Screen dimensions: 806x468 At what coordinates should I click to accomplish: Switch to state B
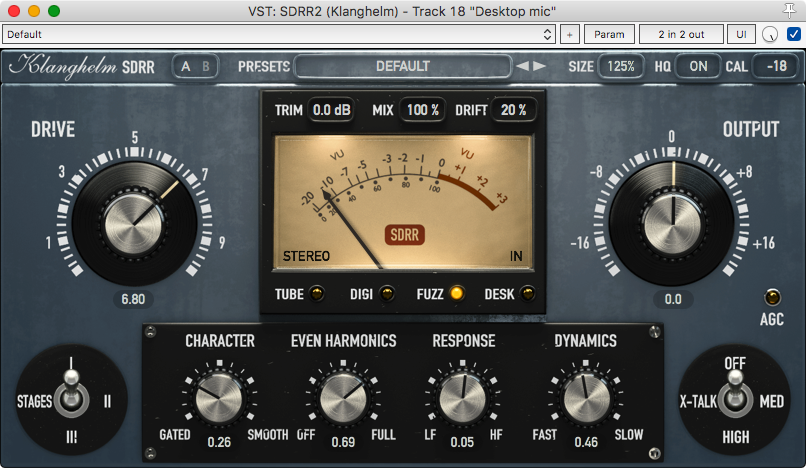pos(206,66)
